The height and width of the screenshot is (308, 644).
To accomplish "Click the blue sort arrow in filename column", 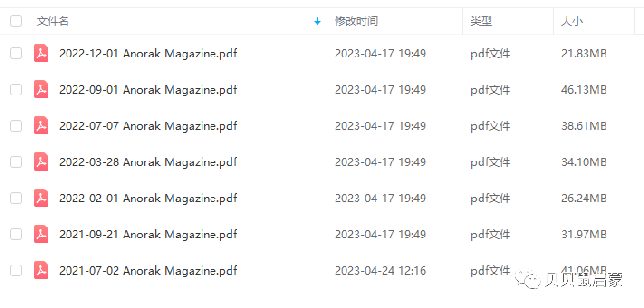I will click(317, 21).
